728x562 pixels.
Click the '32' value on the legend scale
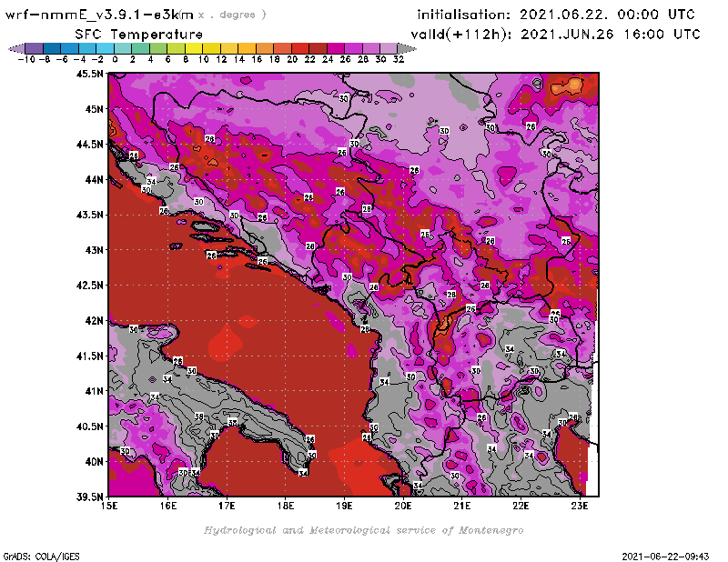coord(399,59)
